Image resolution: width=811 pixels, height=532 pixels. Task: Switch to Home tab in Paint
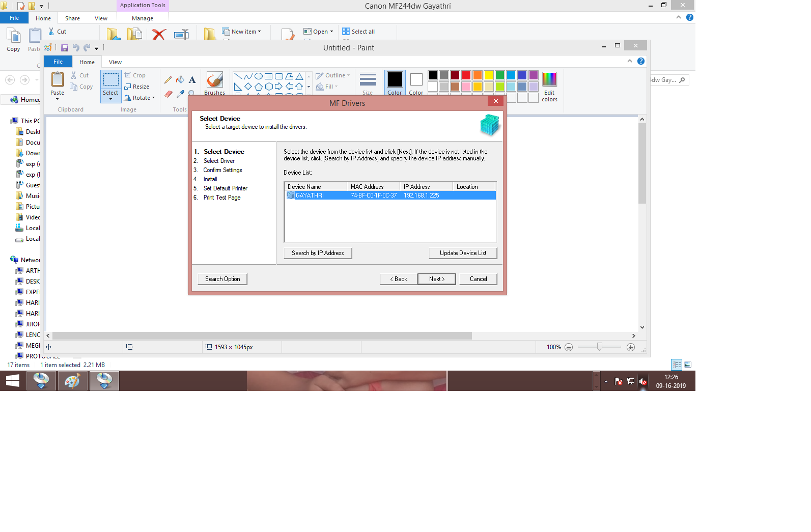click(87, 62)
